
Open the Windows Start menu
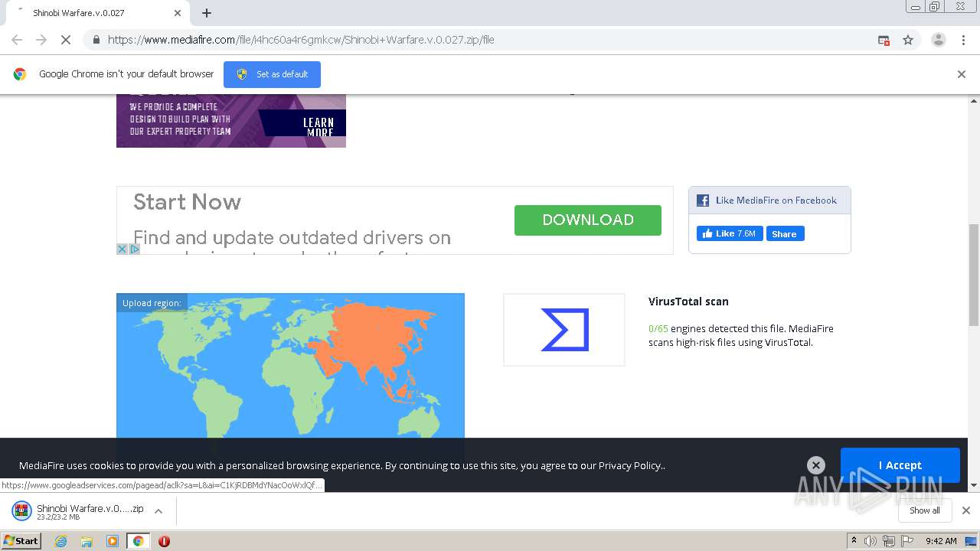(x=21, y=540)
